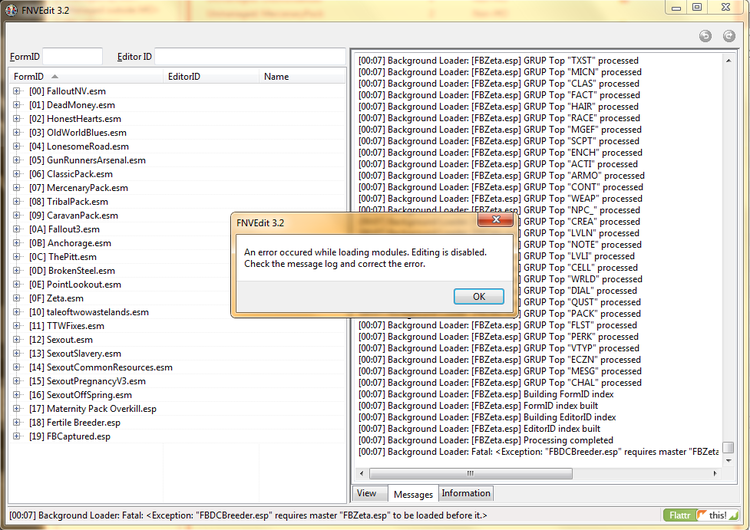Expand the [09] CaravanPack.esm node

17,215
